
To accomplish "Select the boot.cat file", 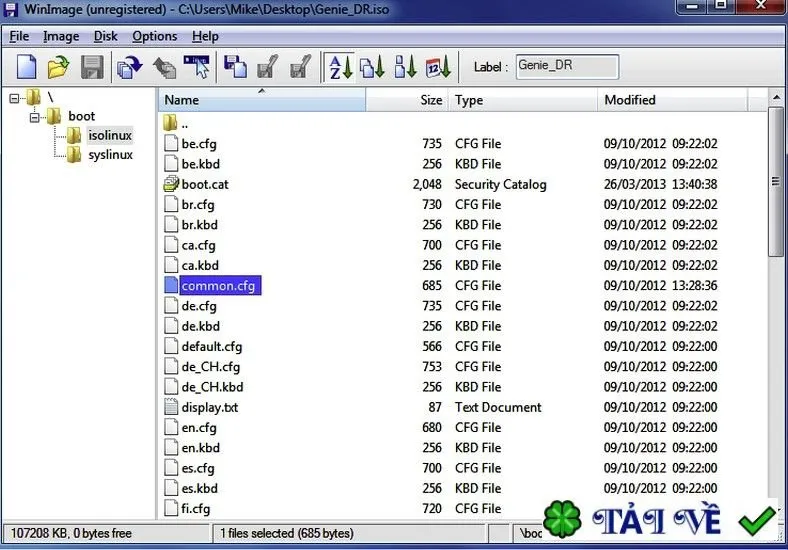I will (x=205, y=185).
